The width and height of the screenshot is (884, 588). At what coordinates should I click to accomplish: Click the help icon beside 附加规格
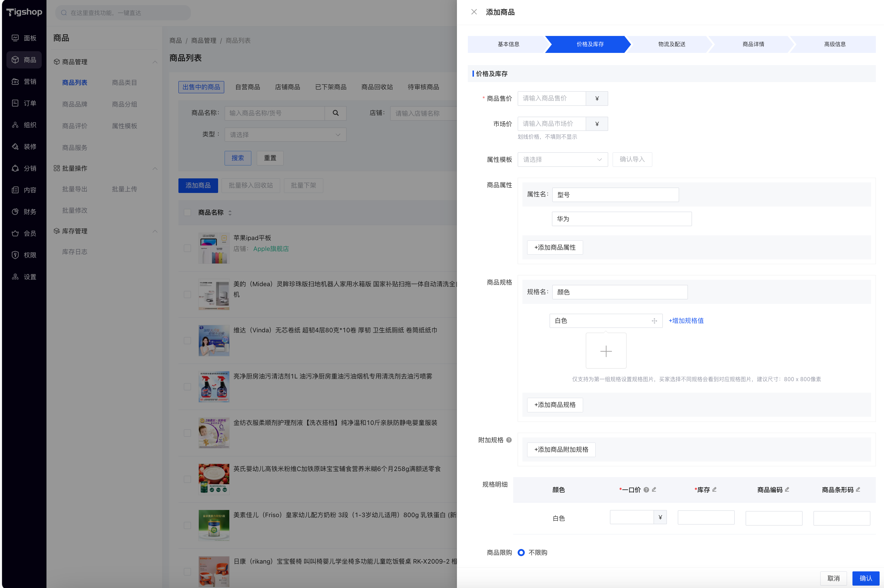pyautogui.click(x=509, y=440)
